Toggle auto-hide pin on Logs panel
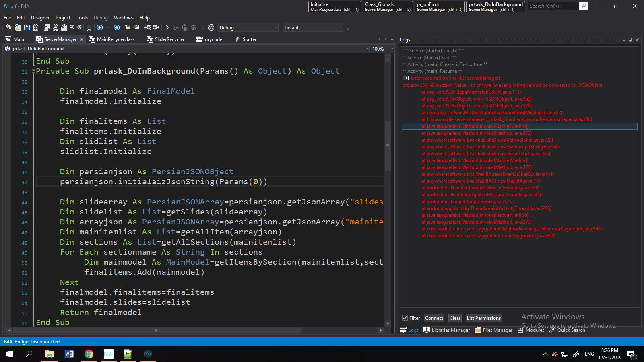Screen dimensions: 644x362 coord(630,40)
